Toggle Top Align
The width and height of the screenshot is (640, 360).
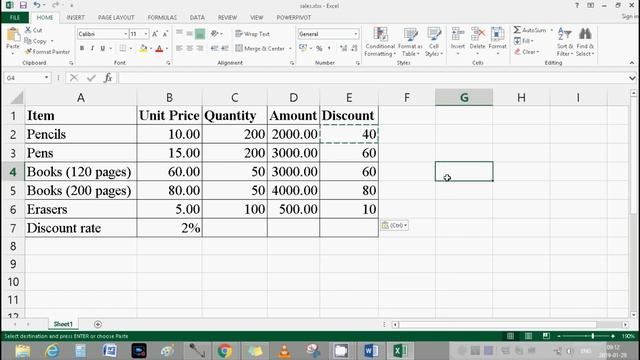coord(179,34)
